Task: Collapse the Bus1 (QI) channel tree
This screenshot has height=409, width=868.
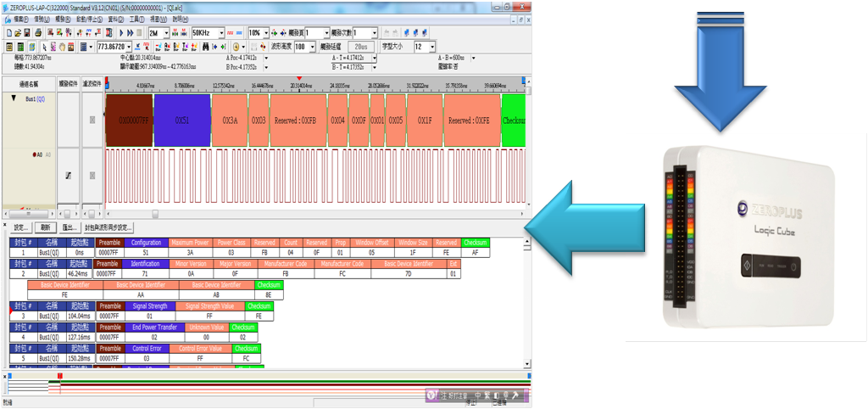Action: (13, 99)
